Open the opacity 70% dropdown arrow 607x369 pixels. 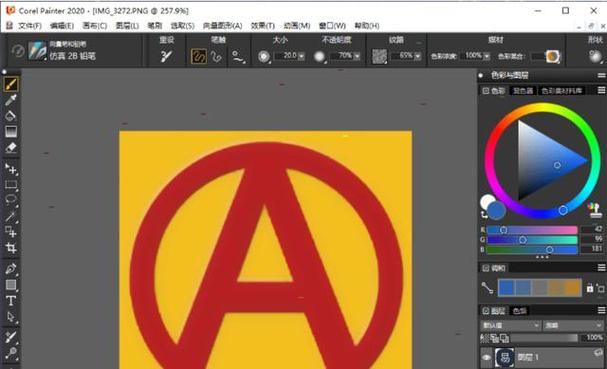pos(357,57)
